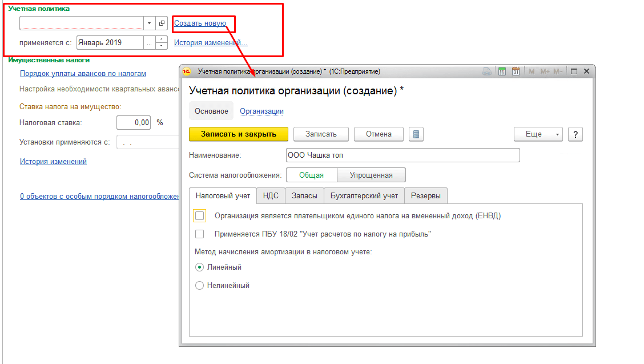Click the M memory icon in the title bar
This screenshot has width=644, height=364.
pos(532,71)
